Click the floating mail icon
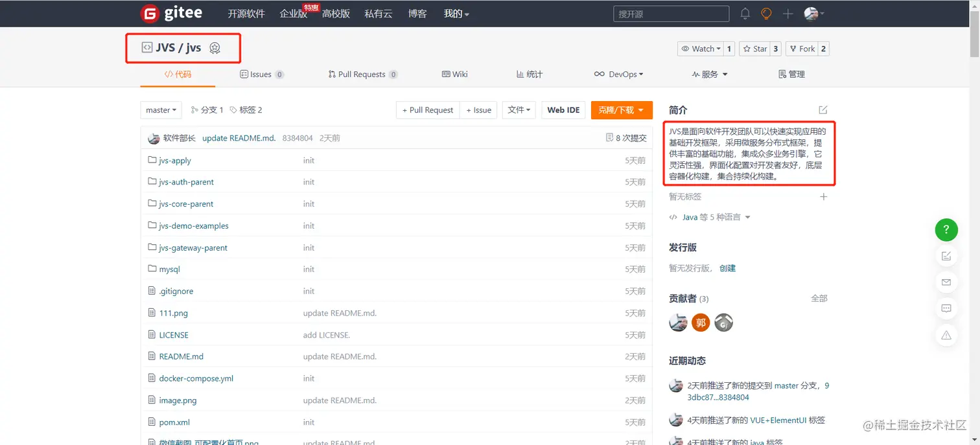980x445 pixels. click(x=946, y=282)
